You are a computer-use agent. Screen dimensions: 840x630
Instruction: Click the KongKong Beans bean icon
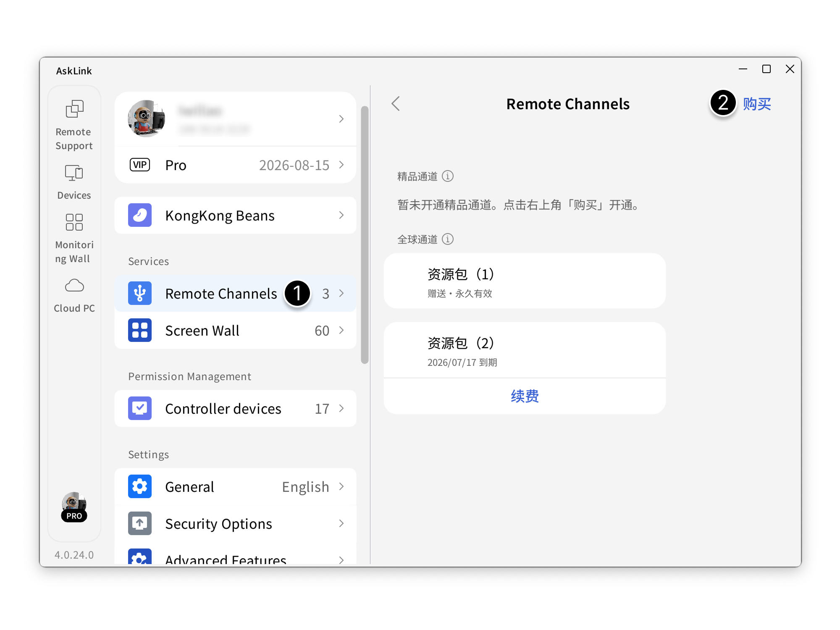tap(139, 215)
